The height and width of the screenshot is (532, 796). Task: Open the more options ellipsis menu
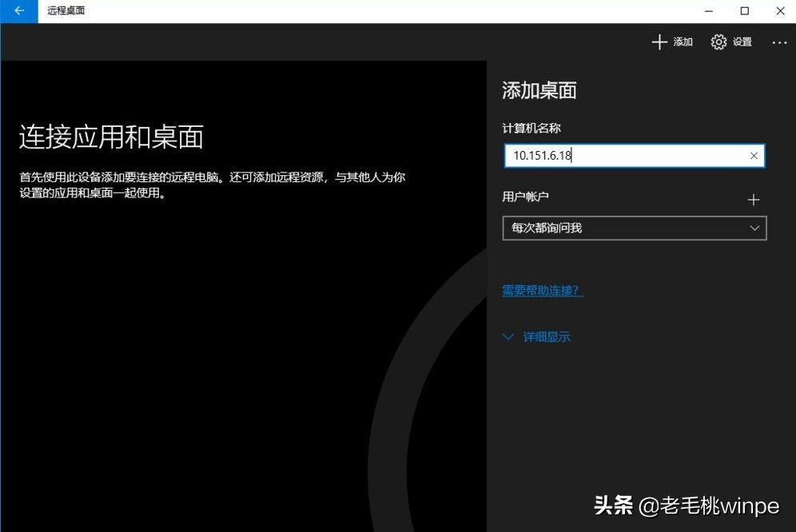[x=779, y=42]
